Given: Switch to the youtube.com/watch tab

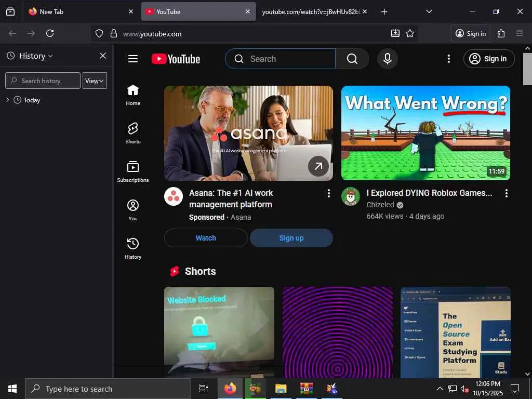Looking at the screenshot, I should tap(311, 11).
